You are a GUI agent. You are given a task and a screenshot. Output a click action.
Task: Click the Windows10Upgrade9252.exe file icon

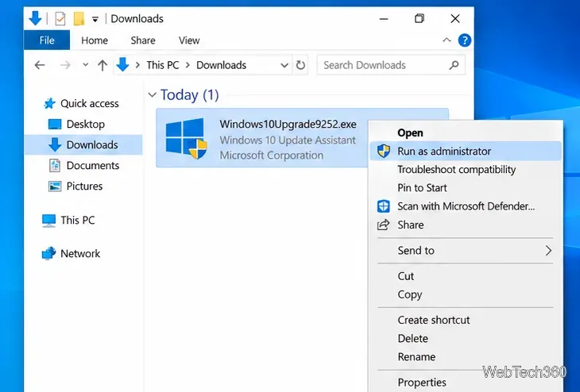(x=186, y=139)
